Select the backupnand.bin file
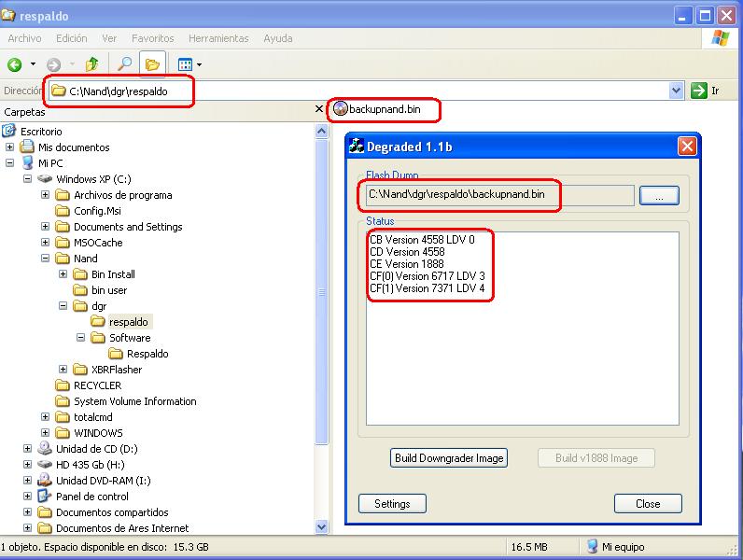 point(377,109)
